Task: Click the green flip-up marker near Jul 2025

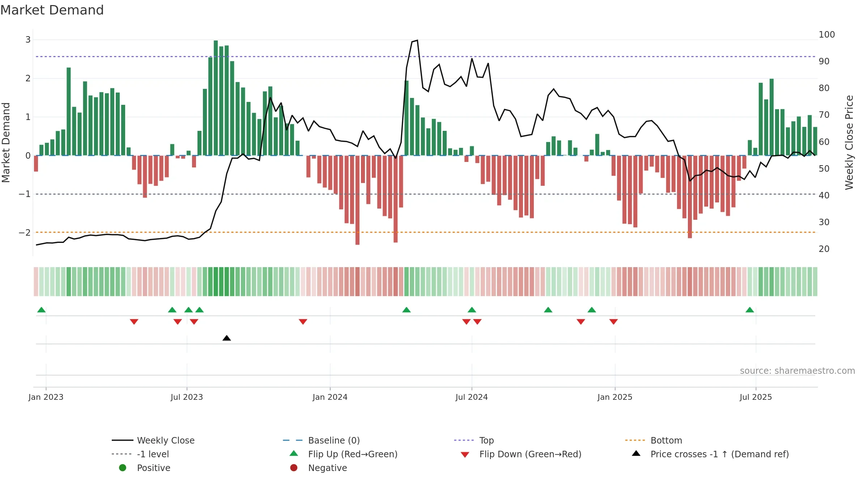Action: 750,310
